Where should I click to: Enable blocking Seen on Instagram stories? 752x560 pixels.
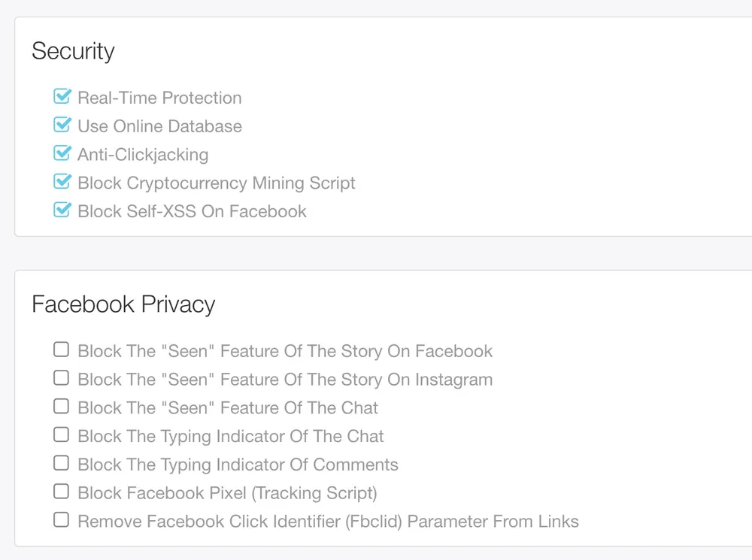(x=61, y=378)
